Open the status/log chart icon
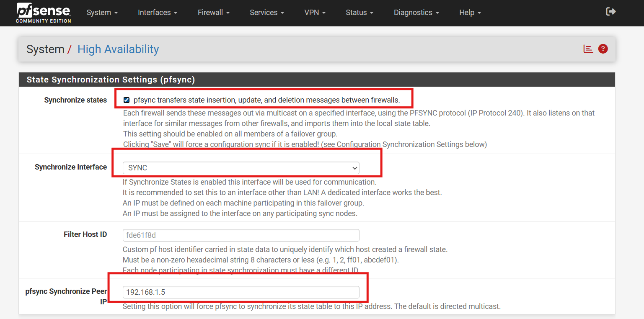 pos(588,49)
